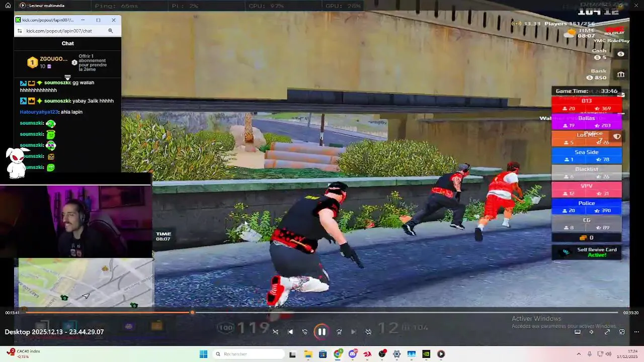Enter full screen mode
This screenshot has width=644, height=362.
[x=607, y=332]
